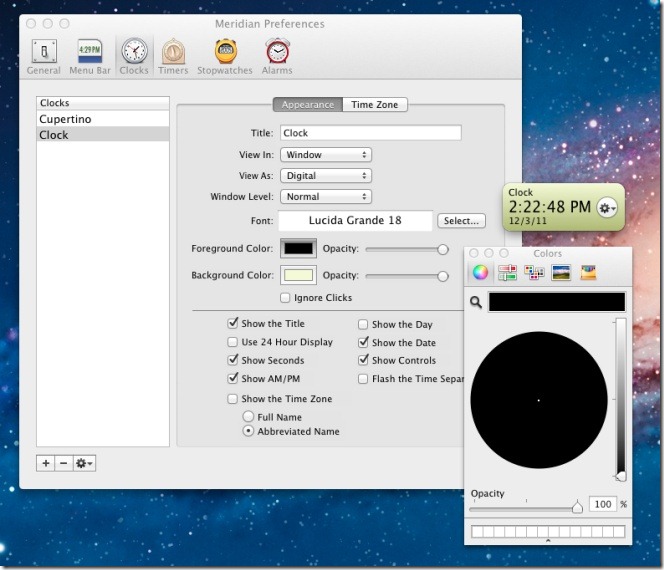
Task: Click the black color wheel in Colors
Action: tap(539, 400)
